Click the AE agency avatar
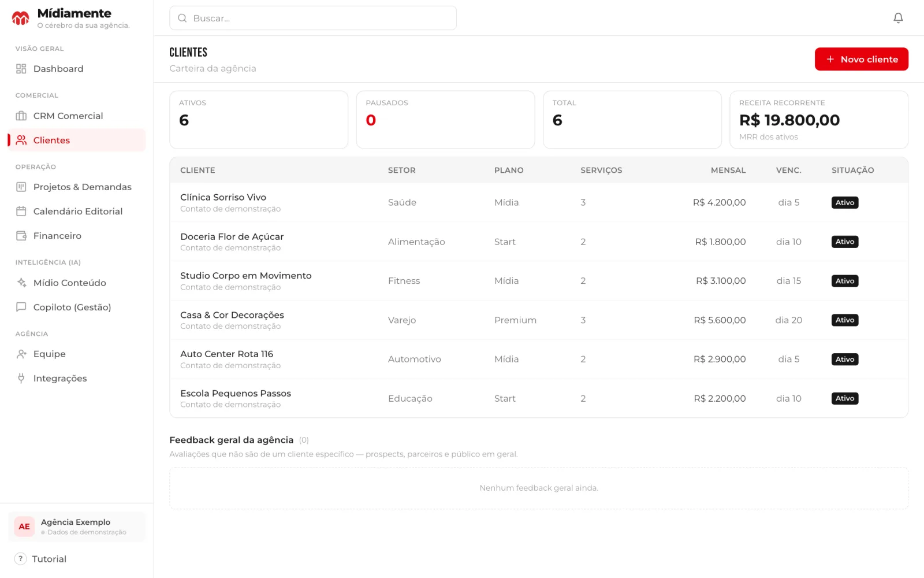Viewport: 924px width, 578px height. pos(24,527)
